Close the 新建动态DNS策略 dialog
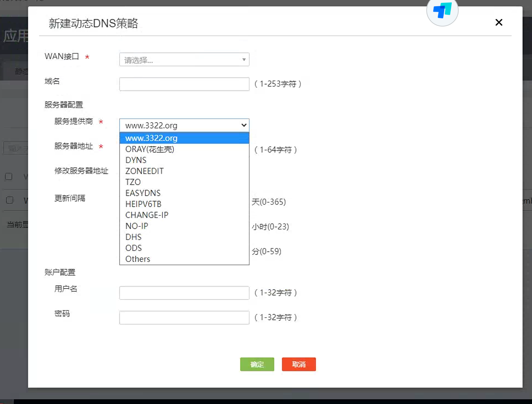532x404 pixels. tap(499, 22)
